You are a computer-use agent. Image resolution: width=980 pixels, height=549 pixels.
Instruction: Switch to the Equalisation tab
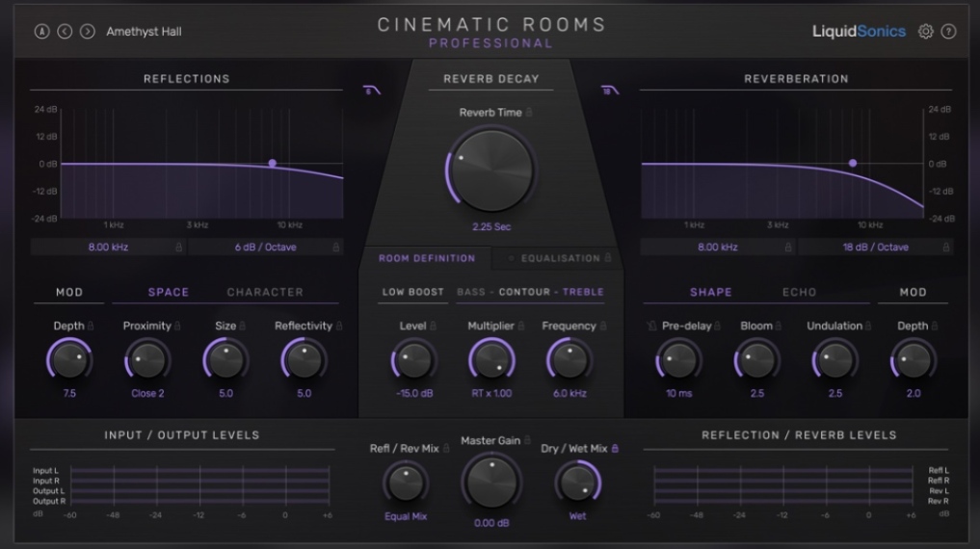pos(561,258)
